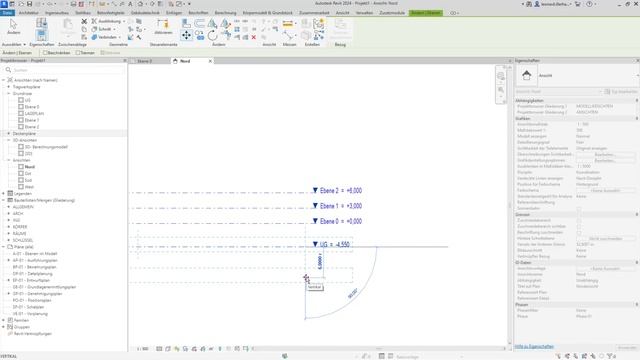Open Nord view in project browser

coord(30,167)
